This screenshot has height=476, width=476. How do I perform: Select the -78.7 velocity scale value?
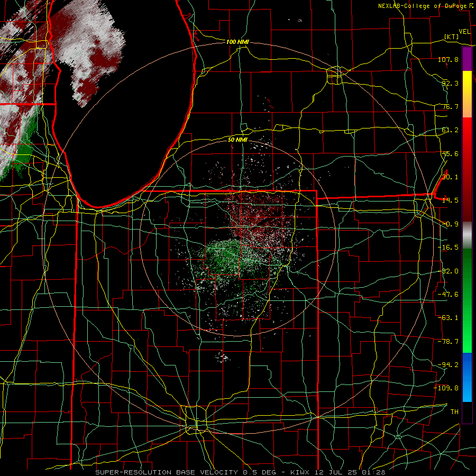tap(448, 342)
